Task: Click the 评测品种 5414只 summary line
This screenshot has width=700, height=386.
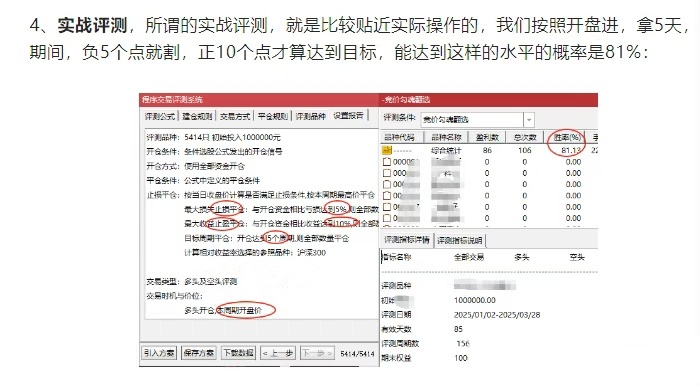Action: [213, 137]
